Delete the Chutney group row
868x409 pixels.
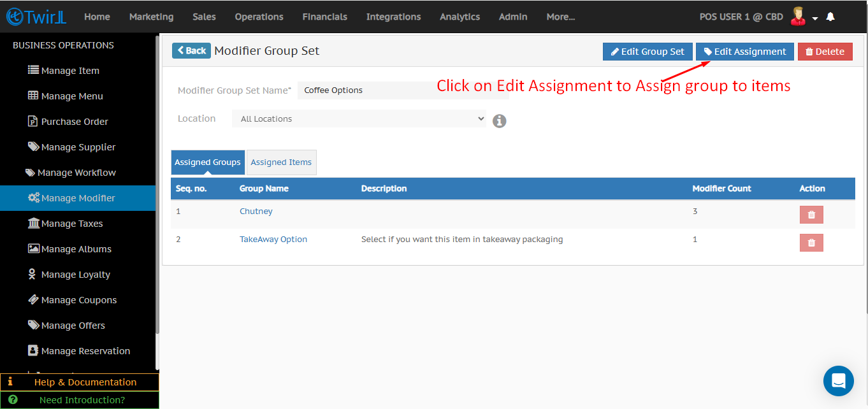(x=811, y=215)
